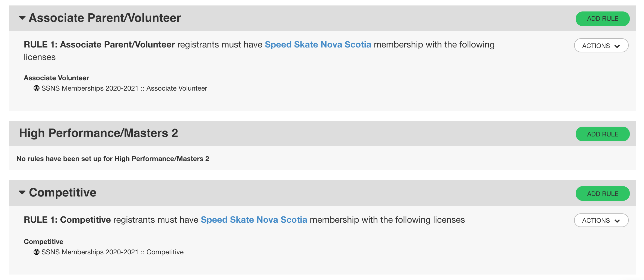This screenshot has height=280, width=644.
Task: Click the bold Competitive license heading
Action: point(43,242)
